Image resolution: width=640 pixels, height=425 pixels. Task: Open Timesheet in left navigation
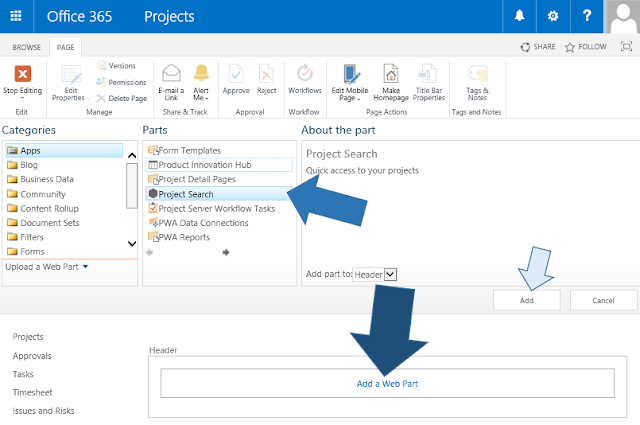[32, 392]
